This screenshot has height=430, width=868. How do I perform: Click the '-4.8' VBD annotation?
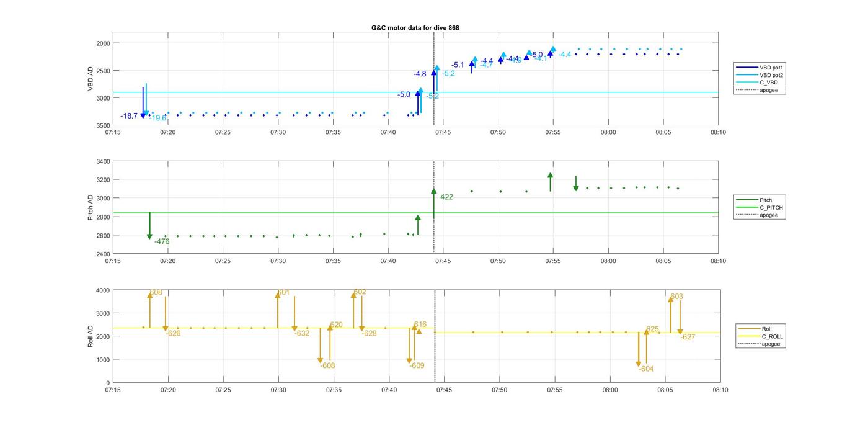coord(420,74)
